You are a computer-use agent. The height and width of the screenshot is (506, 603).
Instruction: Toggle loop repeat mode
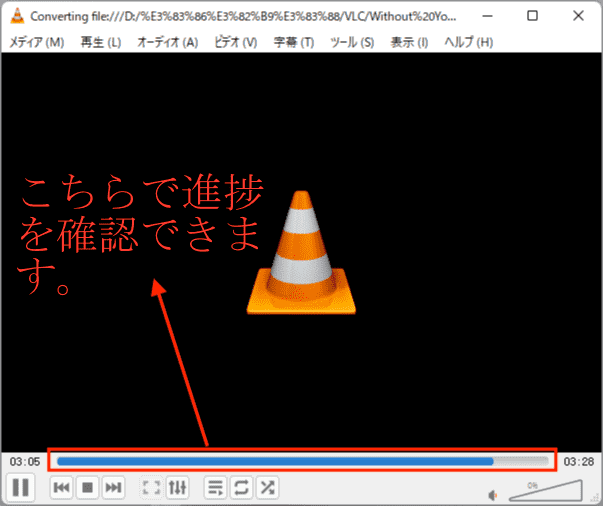241,488
